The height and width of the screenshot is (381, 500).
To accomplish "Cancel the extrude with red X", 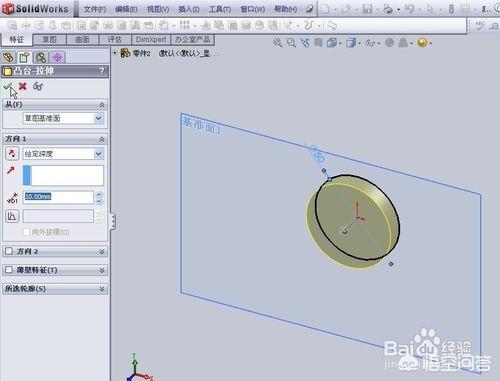I will 22,86.
